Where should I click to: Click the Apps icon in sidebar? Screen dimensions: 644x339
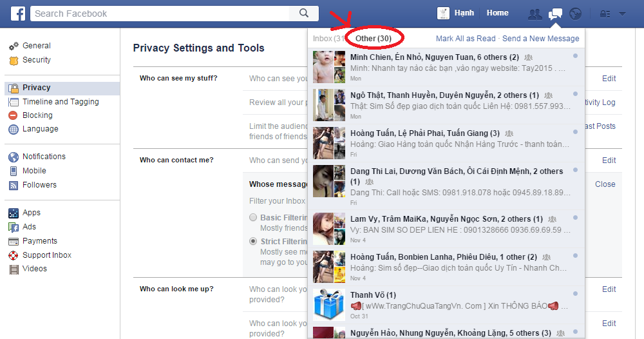14,213
